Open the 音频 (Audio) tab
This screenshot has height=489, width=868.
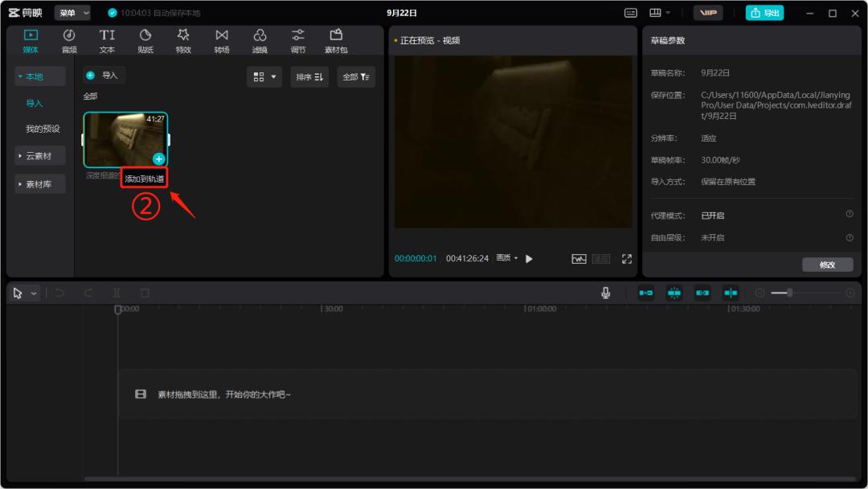69,41
